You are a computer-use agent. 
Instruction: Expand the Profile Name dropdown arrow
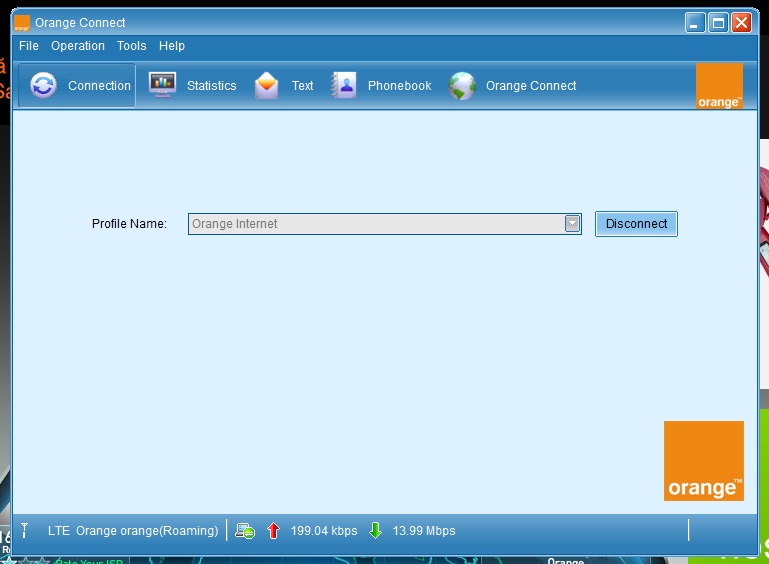[572, 224]
